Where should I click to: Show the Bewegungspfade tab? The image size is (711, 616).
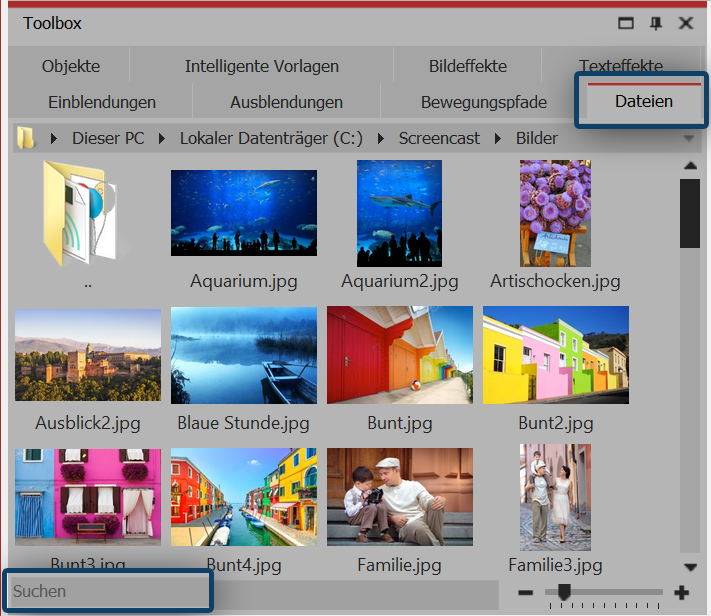coord(483,102)
